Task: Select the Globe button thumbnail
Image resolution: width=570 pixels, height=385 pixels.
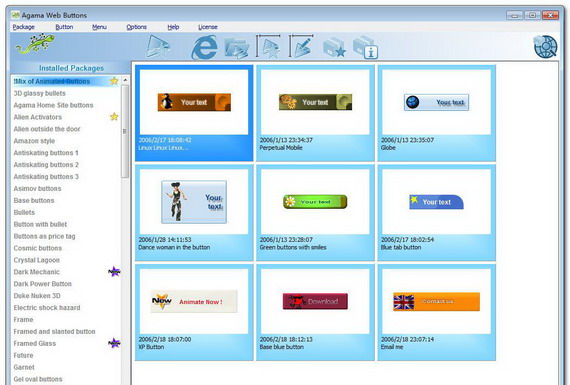Action: pyautogui.click(x=436, y=113)
